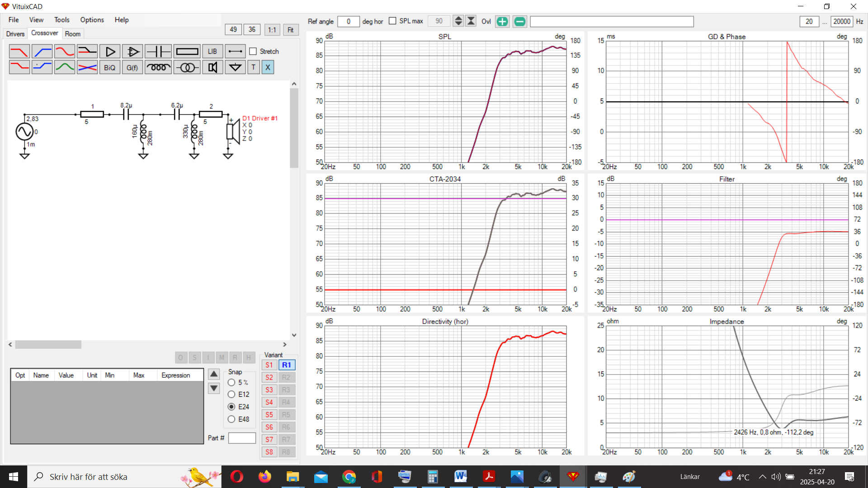Screen dimensions: 868x488
Task: Select the red all-pass S-curve filter icon
Action: click(65, 52)
